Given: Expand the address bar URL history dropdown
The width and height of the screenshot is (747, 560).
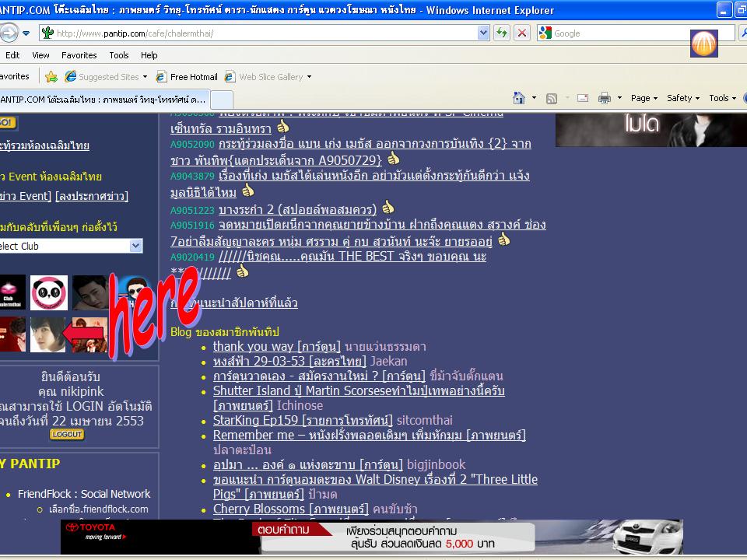Looking at the screenshot, I should [x=483, y=33].
